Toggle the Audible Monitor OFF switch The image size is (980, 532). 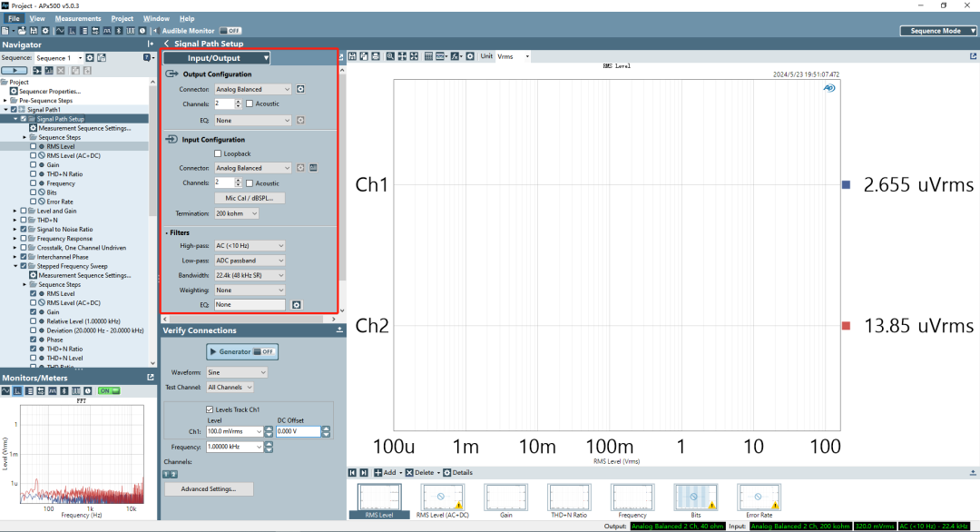230,29
